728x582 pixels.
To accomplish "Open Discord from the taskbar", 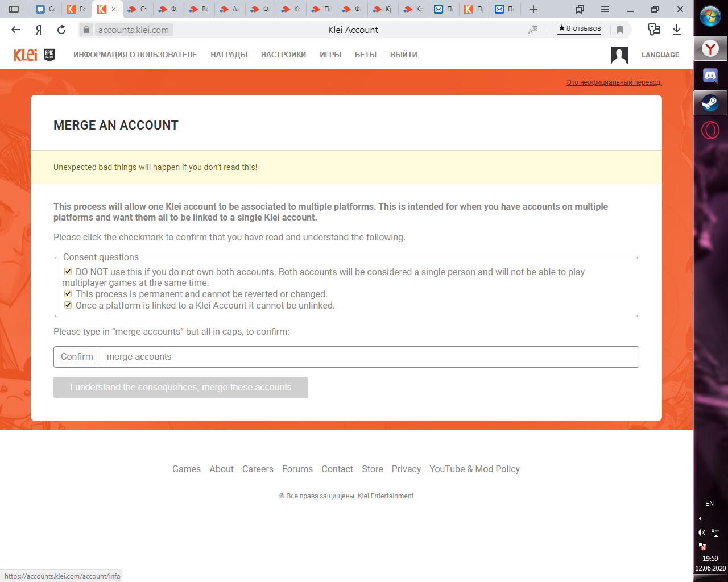I will 710,76.
